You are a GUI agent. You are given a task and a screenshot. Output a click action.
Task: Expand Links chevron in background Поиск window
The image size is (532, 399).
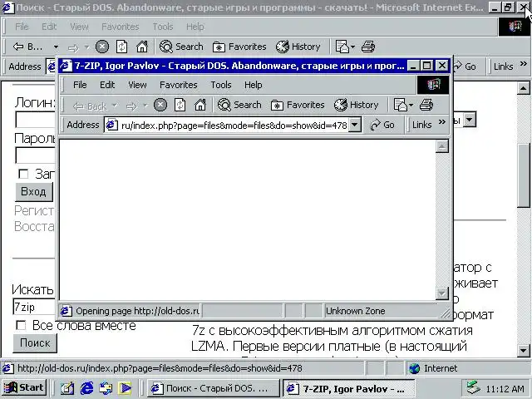pyautogui.click(x=523, y=63)
